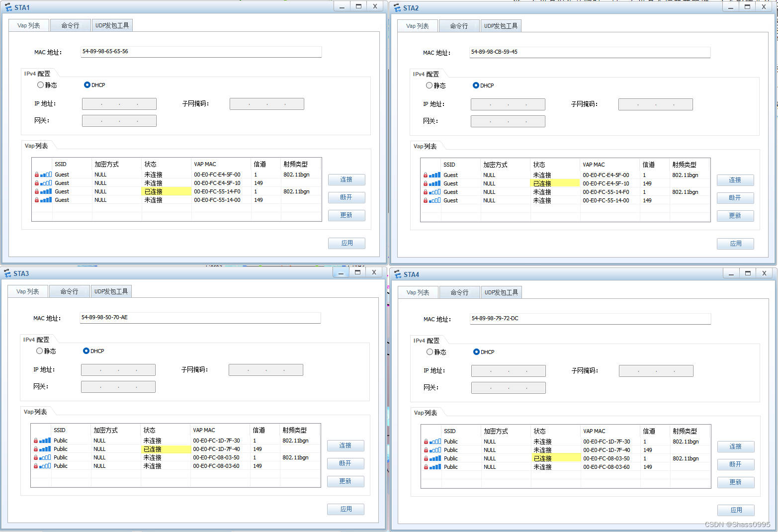778x532 pixels.
Task: Open 命令行 tab in STA4 window
Action: coord(459,292)
